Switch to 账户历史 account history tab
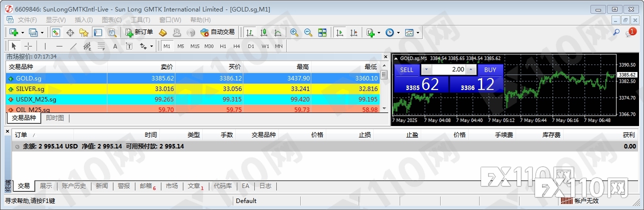Image resolution: width=644 pixels, height=210 pixels. click(74, 186)
